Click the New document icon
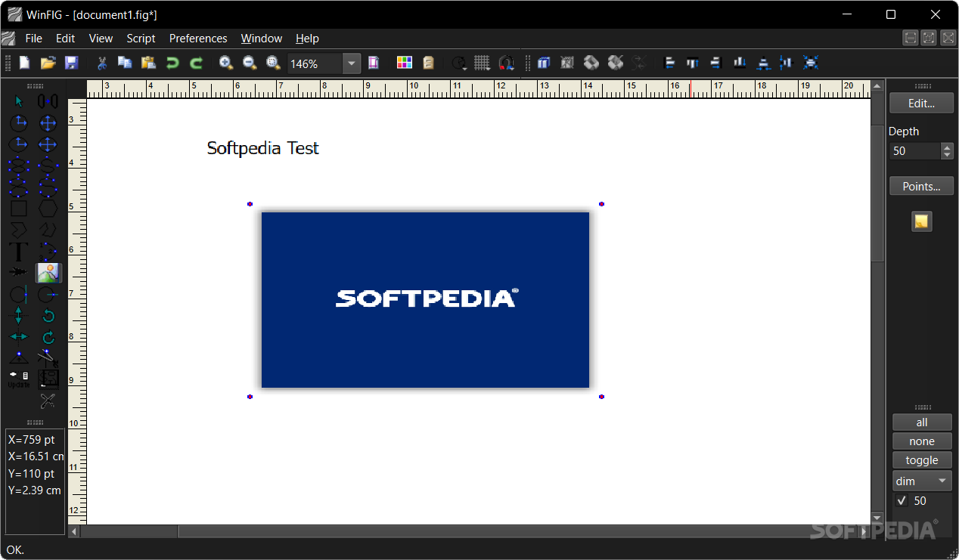Screen dimensions: 959x560 pos(25,63)
